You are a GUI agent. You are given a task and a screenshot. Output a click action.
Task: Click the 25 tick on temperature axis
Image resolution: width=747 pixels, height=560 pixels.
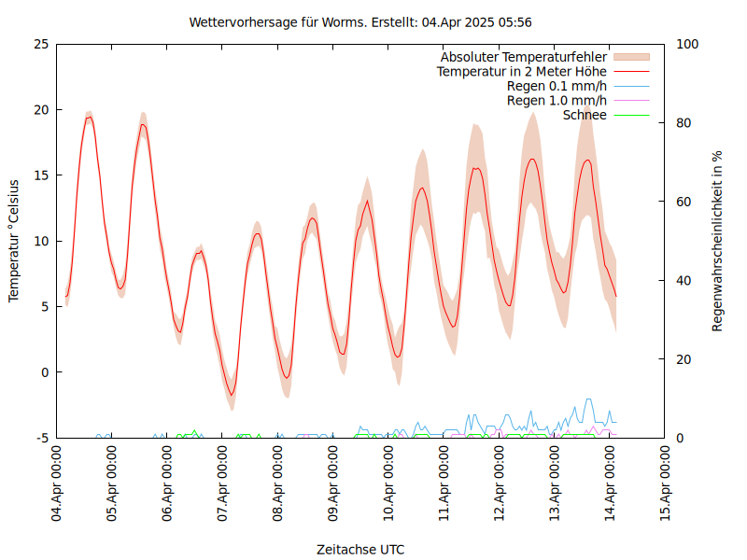(x=39, y=44)
